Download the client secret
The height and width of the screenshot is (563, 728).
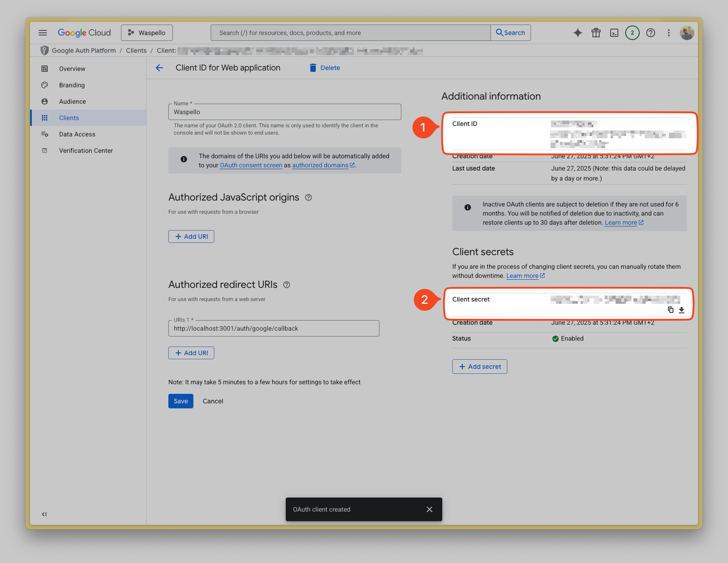tap(682, 310)
